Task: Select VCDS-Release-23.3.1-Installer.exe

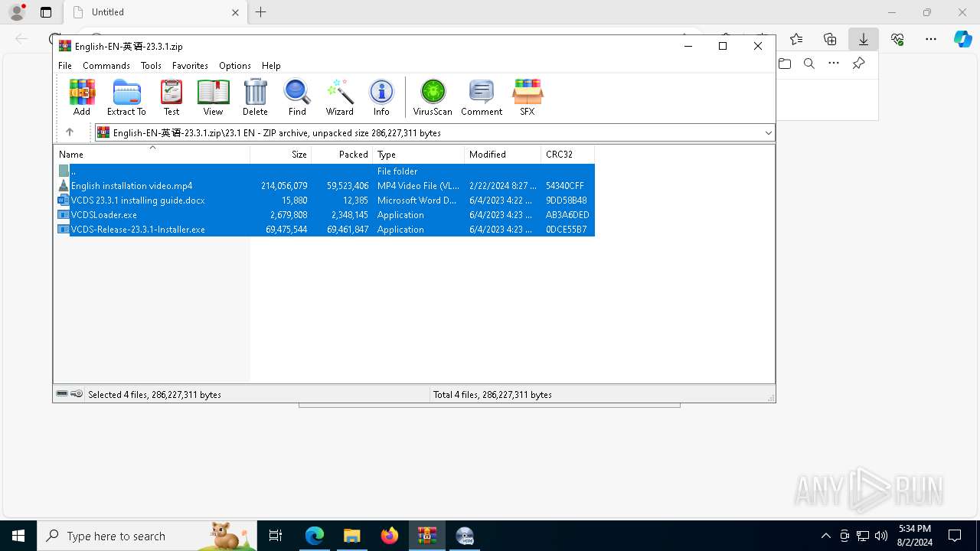Action: [325, 230]
